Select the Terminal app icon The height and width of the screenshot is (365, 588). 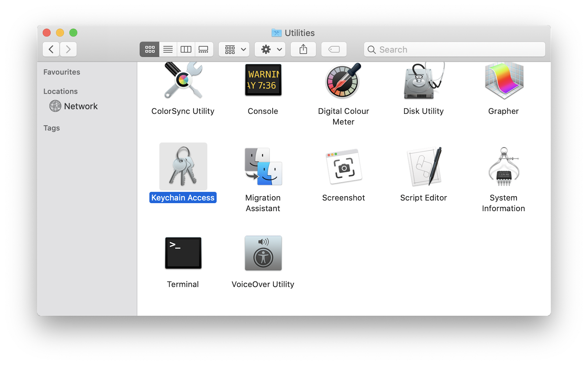click(183, 253)
